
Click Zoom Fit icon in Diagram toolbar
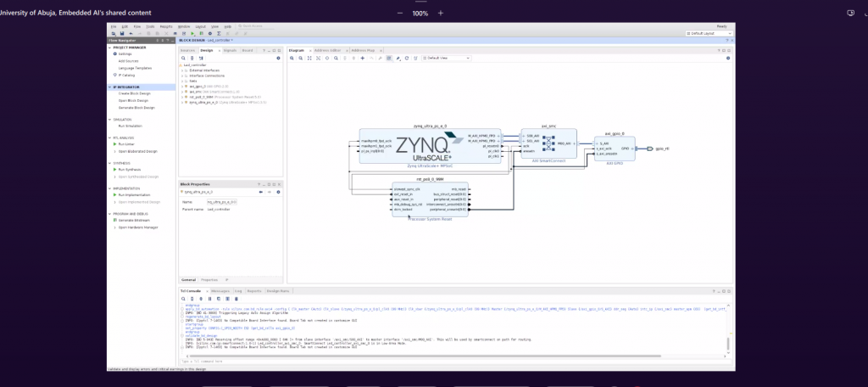click(309, 59)
